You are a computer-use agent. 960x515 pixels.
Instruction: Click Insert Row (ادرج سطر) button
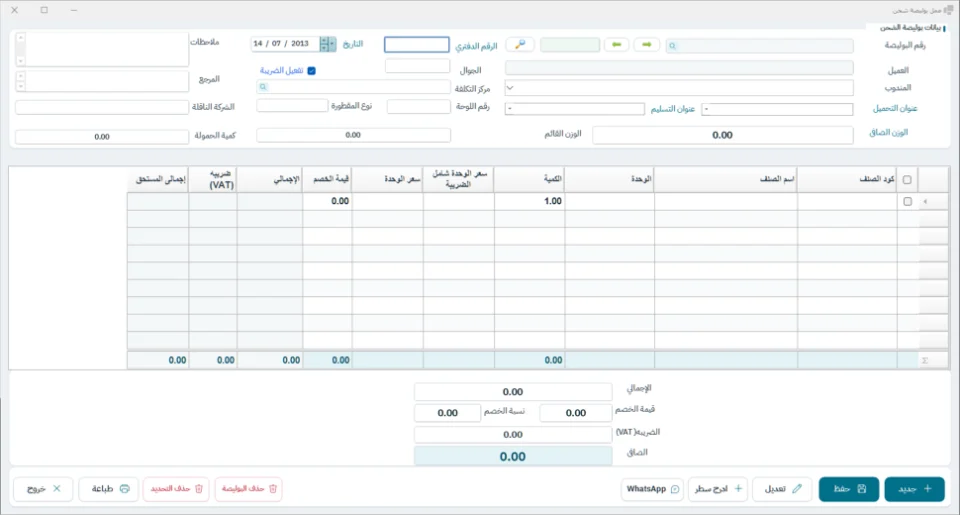click(x=718, y=489)
